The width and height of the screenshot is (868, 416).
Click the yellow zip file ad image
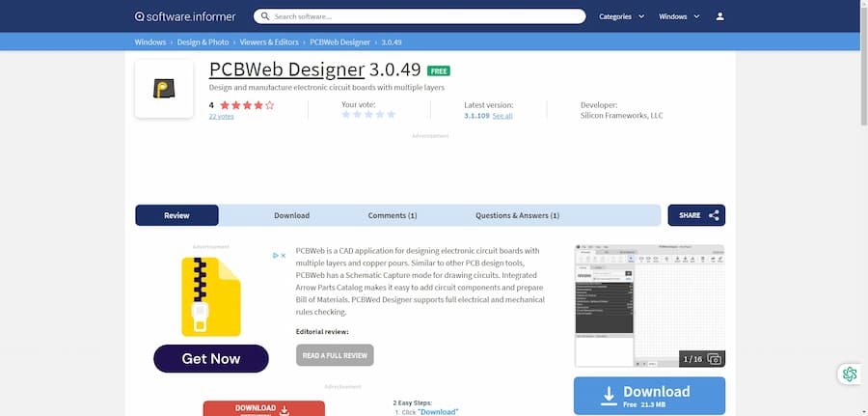(211, 296)
